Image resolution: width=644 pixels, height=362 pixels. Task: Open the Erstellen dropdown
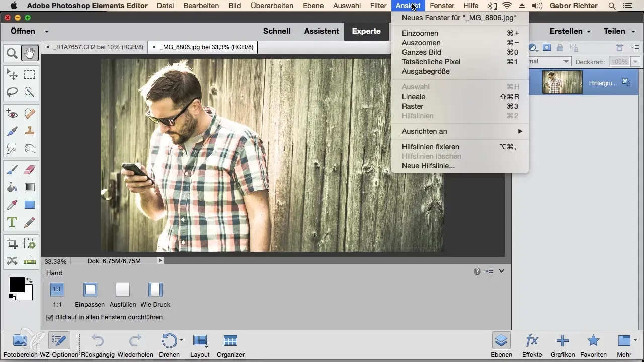570,31
